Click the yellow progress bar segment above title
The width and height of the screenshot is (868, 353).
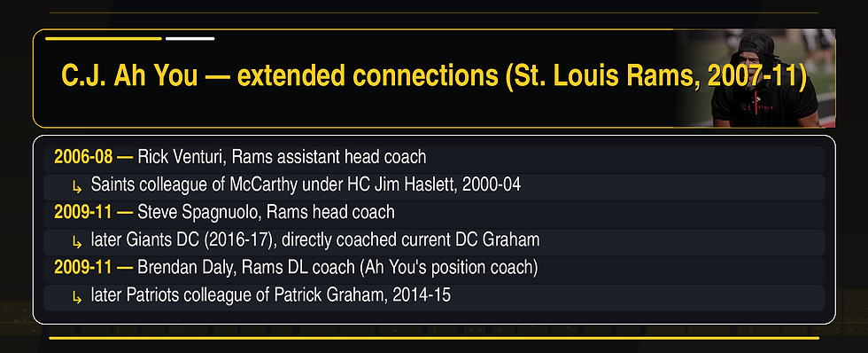click(104, 39)
